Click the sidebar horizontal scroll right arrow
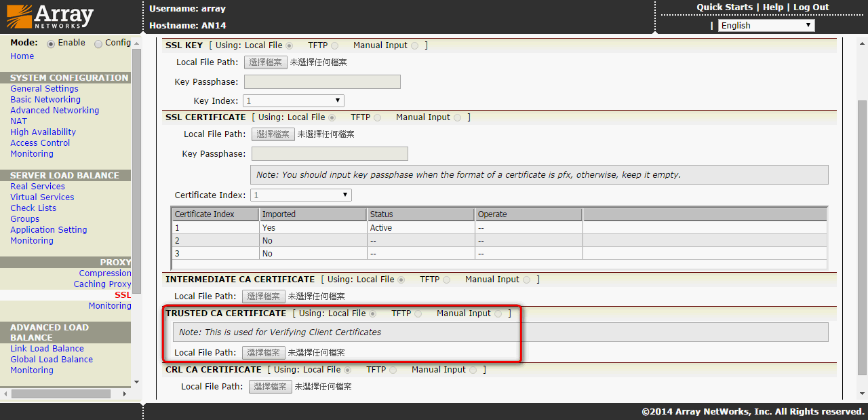868x420 pixels. click(x=124, y=394)
